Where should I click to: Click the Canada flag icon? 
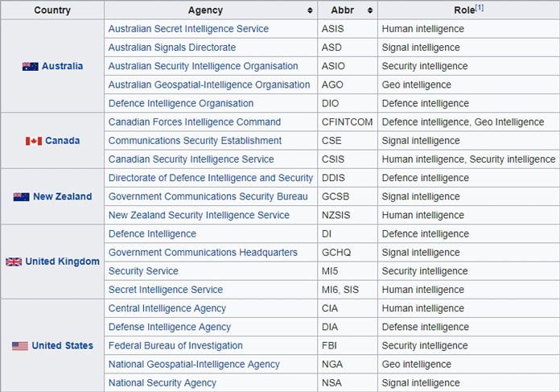tap(34, 141)
